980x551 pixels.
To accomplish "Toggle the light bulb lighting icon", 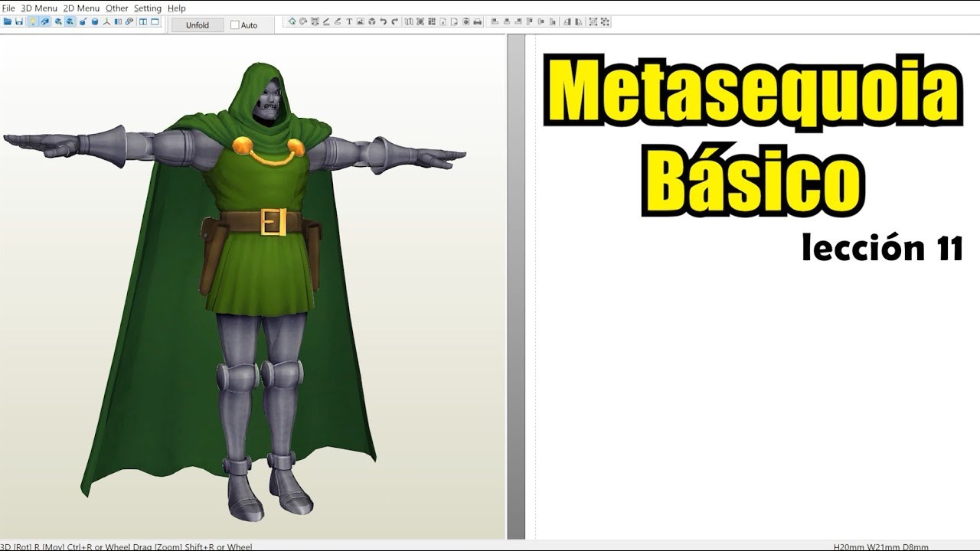I will pos(33,21).
